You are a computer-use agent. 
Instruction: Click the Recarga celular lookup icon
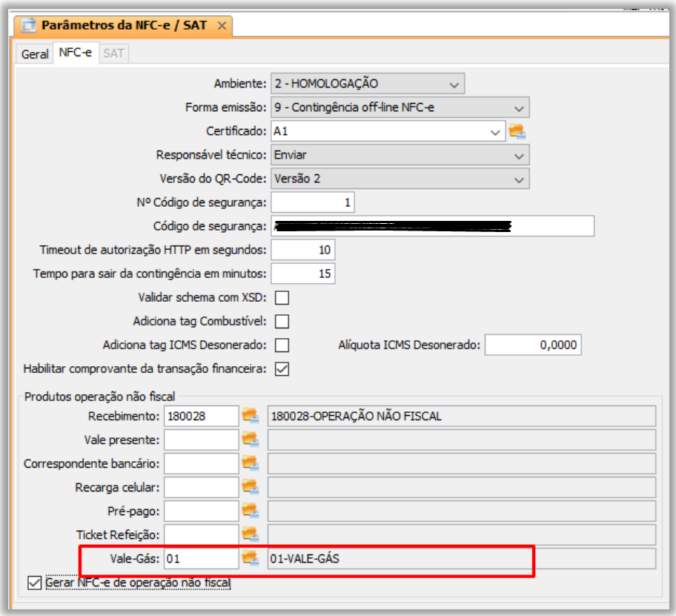(250, 487)
